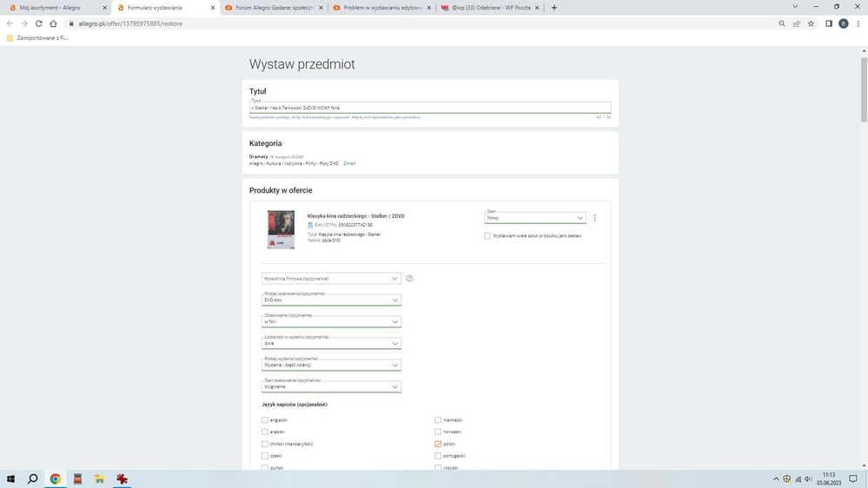Check the angielski subtitle language
Viewport: 868px width, 488px height.
tap(265, 420)
